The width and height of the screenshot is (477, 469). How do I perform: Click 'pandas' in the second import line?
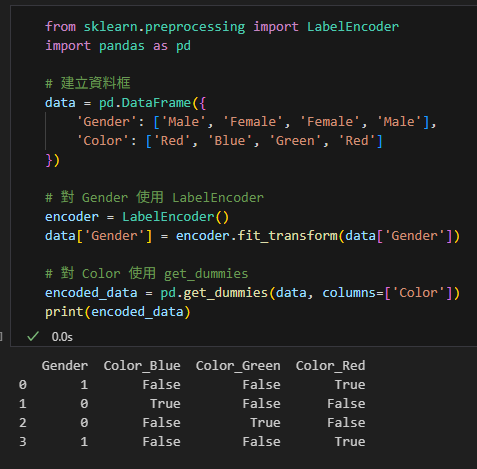coord(122,46)
